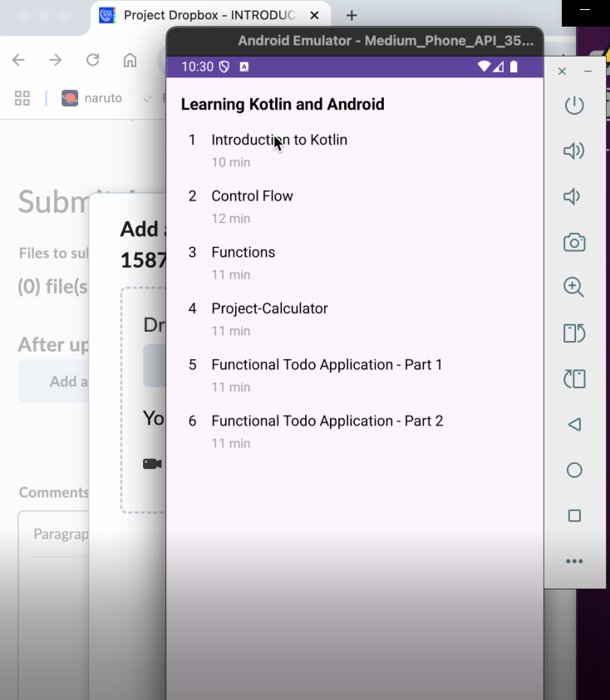Rotate the emulator device right
The height and width of the screenshot is (700, 610).
point(573,379)
